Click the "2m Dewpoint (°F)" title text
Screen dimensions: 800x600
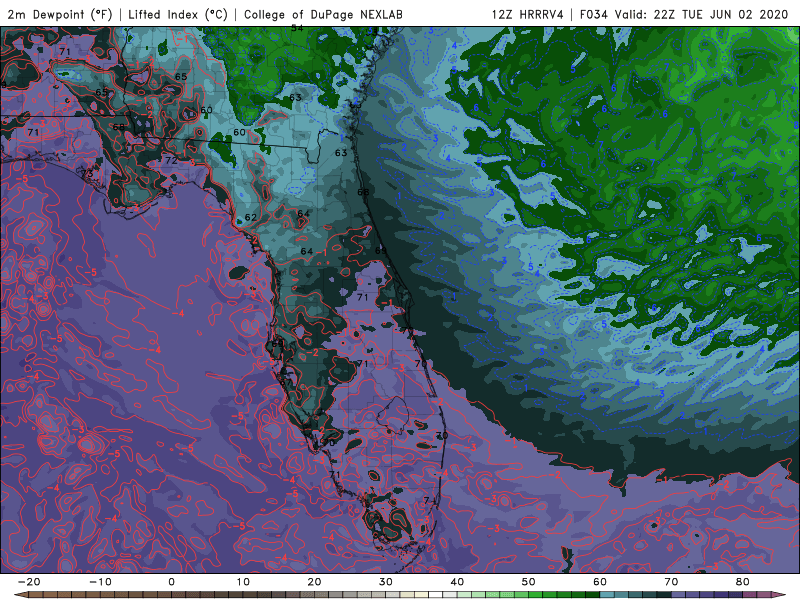click(x=60, y=14)
